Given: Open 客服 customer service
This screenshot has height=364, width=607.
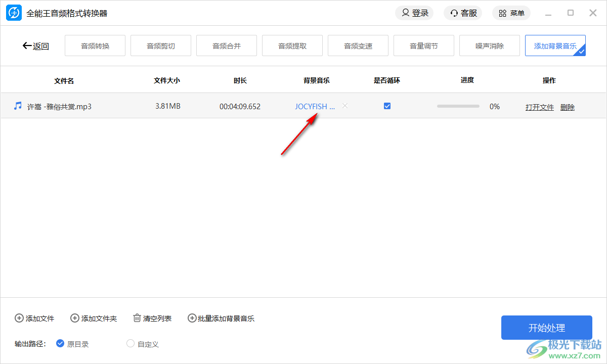Looking at the screenshot, I should [x=463, y=13].
